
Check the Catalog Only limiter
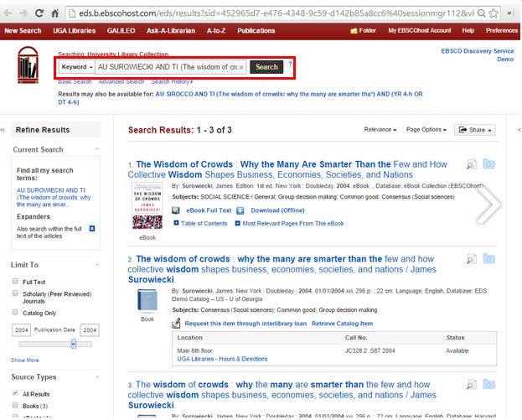(15, 312)
